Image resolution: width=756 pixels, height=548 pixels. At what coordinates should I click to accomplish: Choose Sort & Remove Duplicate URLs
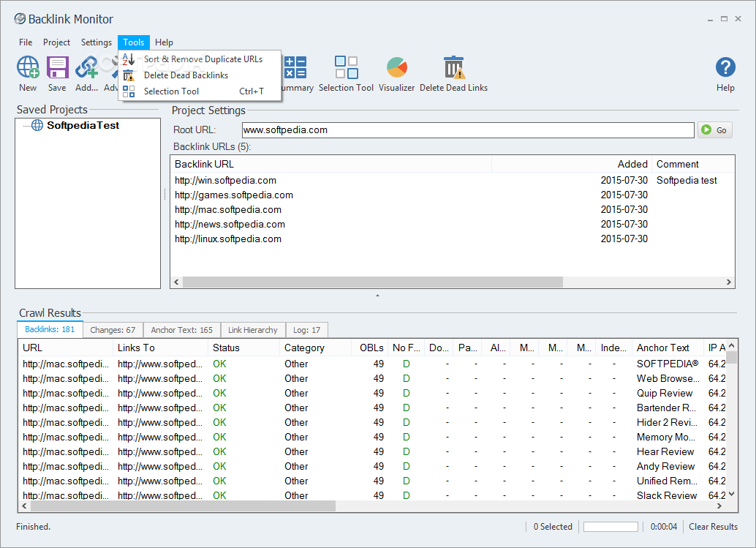click(203, 59)
